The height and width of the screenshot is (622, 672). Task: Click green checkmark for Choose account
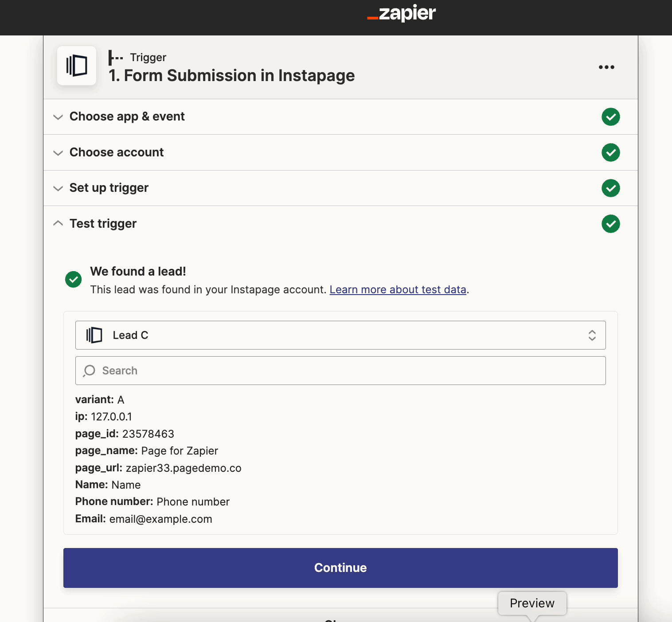610,152
